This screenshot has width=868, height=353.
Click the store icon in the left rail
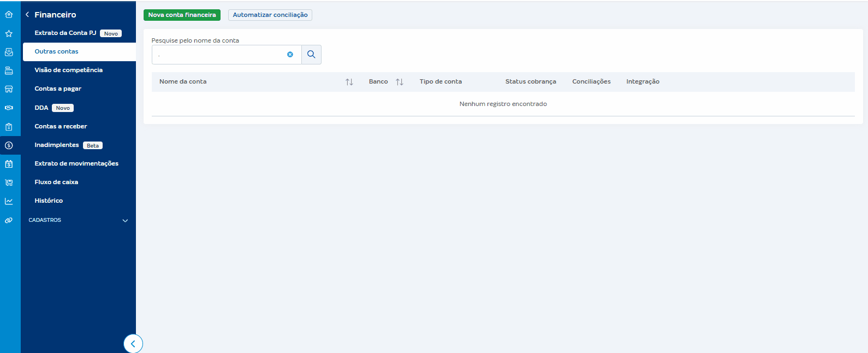[x=9, y=89]
